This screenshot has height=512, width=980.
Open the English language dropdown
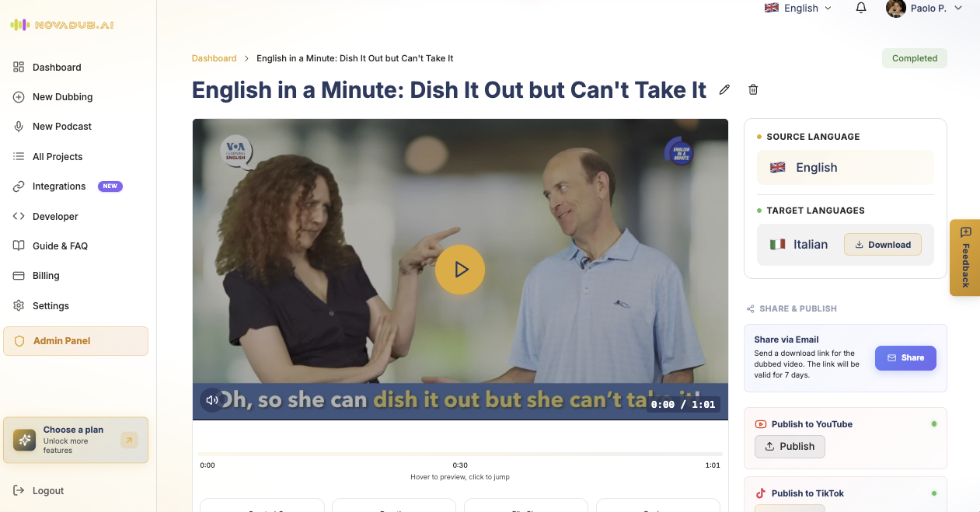click(798, 8)
